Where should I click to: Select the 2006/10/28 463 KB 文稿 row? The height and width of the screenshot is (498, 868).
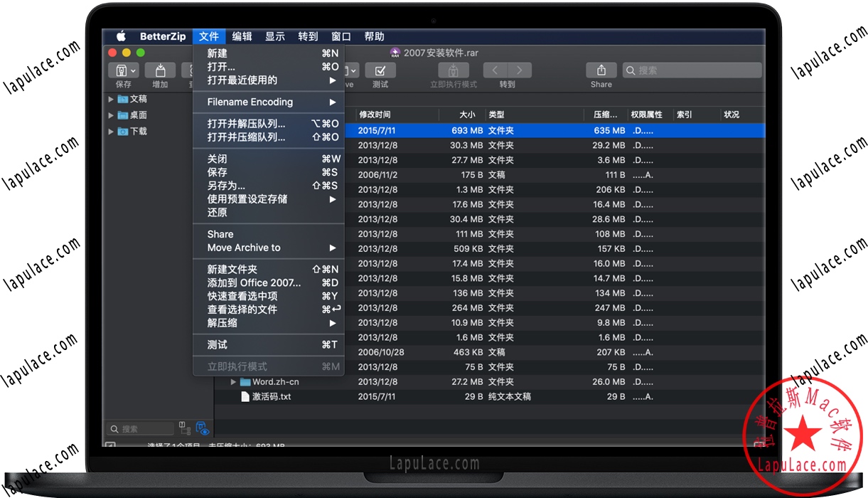[489, 352]
